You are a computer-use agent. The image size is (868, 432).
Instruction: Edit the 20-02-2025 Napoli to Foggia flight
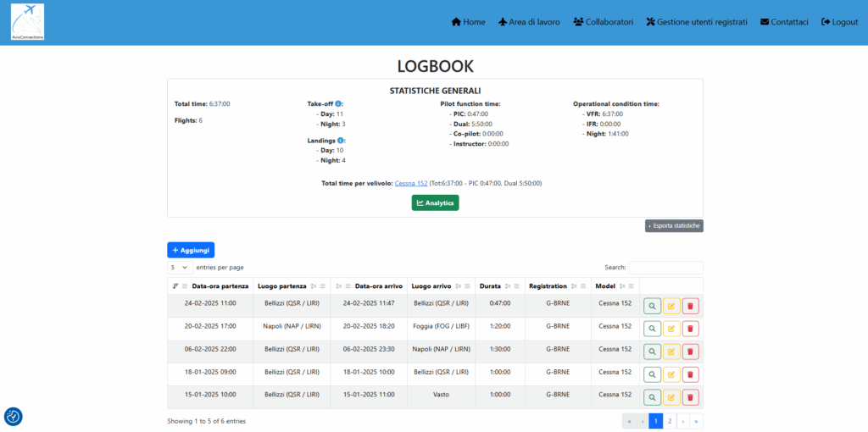pyautogui.click(x=671, y=329)
